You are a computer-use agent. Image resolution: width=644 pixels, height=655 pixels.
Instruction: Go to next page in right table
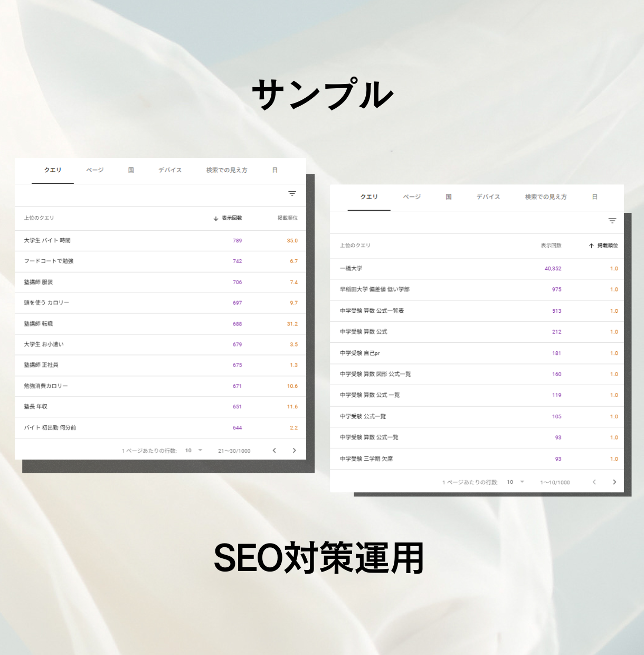click(614, 482)
